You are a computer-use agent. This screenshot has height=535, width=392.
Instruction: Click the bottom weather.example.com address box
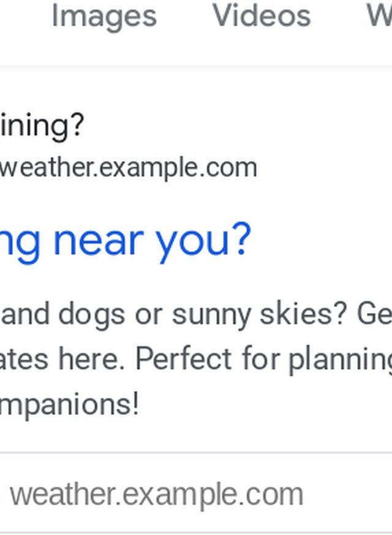[157, 494]
